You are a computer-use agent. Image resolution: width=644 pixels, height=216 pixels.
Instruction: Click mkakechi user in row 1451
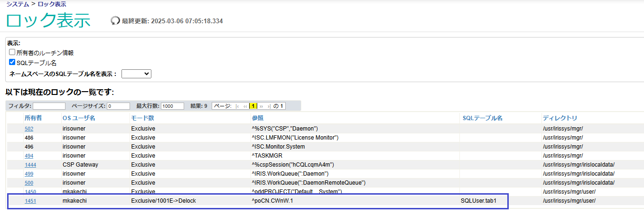tap(75, 201)
